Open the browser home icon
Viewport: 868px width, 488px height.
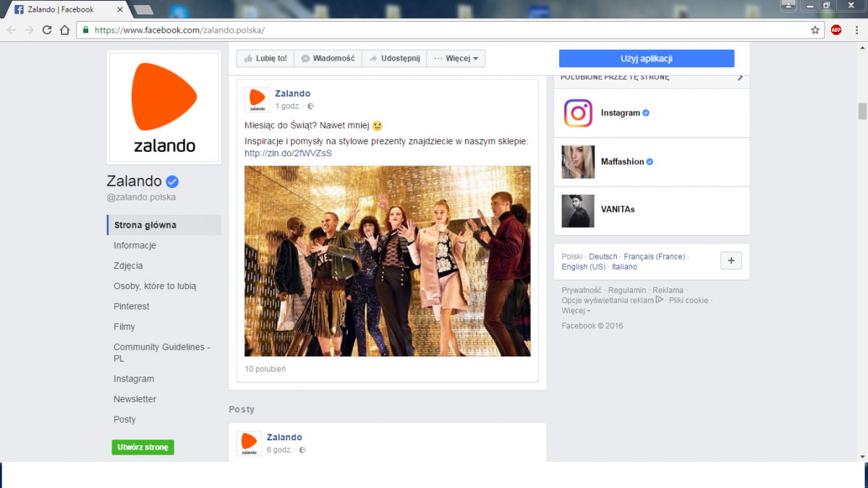64,30
